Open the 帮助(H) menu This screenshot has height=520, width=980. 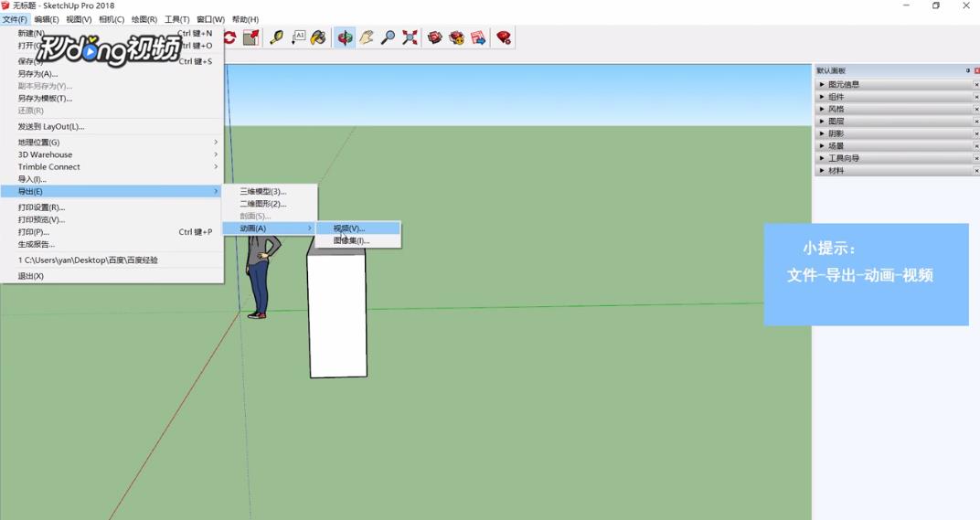245,19
